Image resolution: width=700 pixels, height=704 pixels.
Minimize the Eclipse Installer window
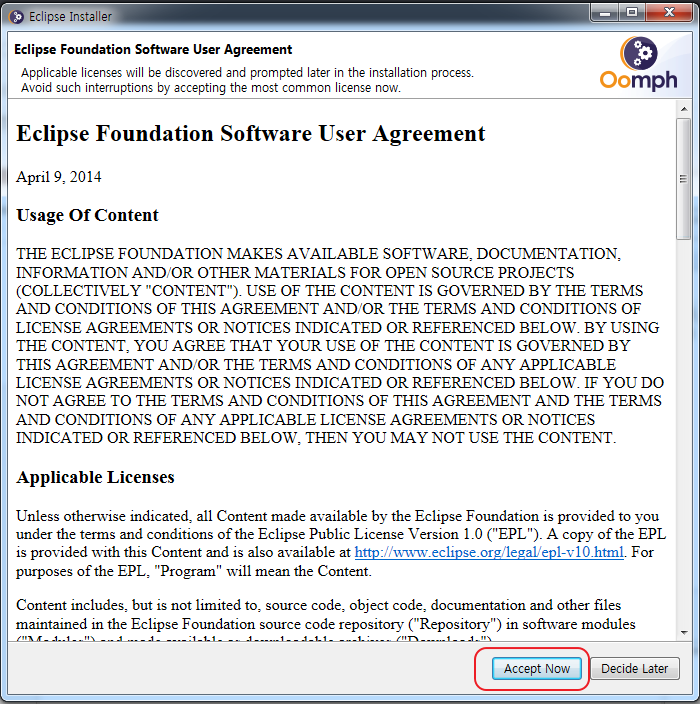pos(605,13)
